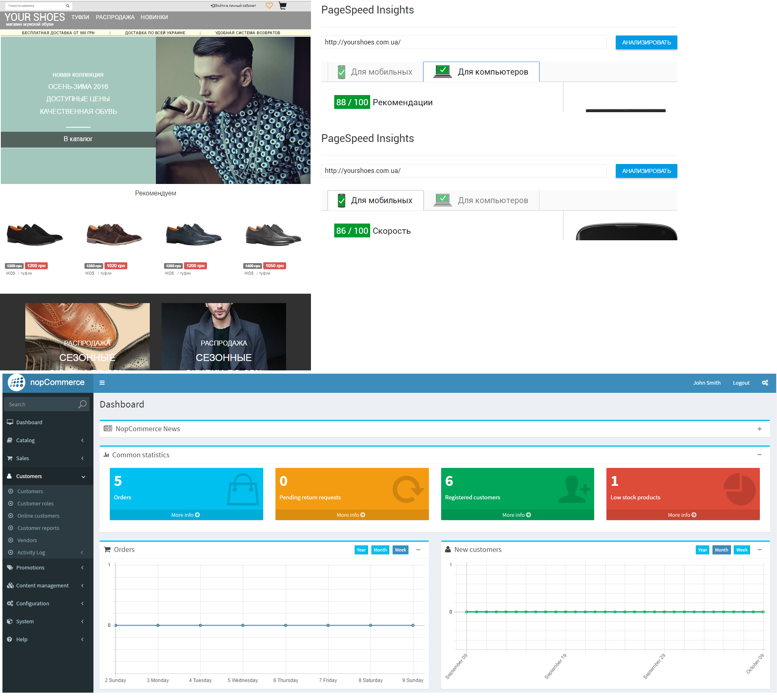This screenshot has width=777, height=700.
Task: Show New customers chart by Week
Action: tap(742, 550)
